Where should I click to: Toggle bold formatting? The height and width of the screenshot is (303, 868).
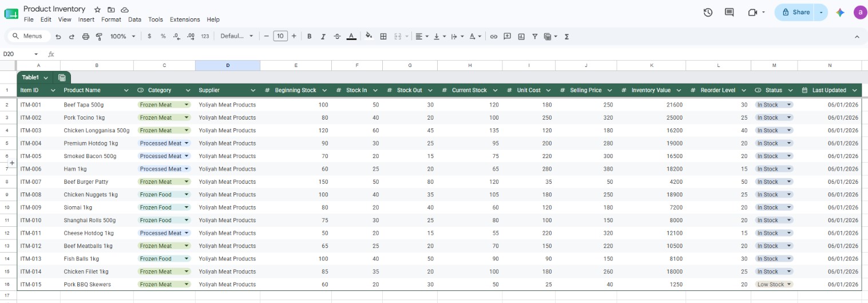310,36
